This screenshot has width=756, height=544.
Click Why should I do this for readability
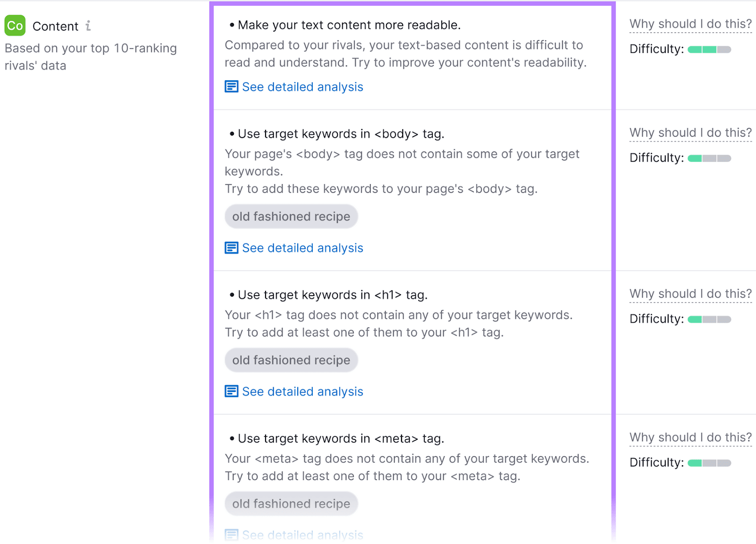pos(690,24)
